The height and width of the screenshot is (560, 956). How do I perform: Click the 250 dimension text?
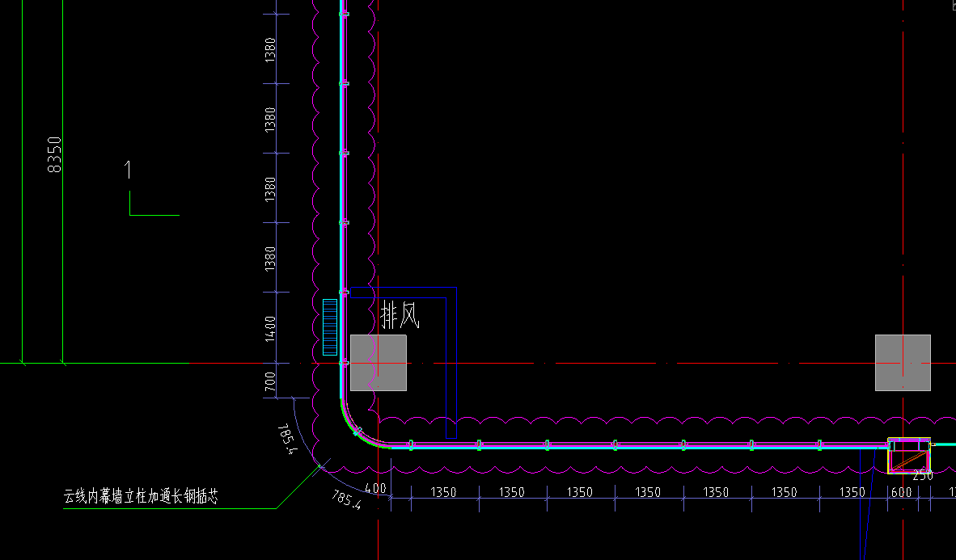922,475
